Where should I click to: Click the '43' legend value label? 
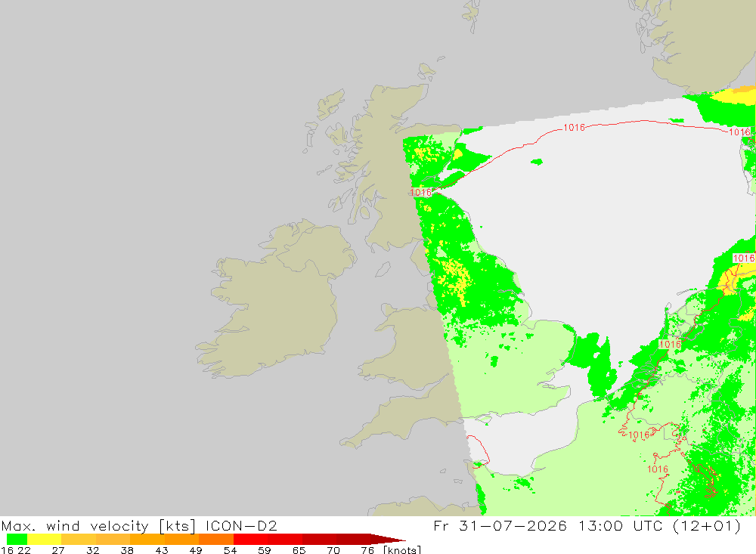coord(162,550)
